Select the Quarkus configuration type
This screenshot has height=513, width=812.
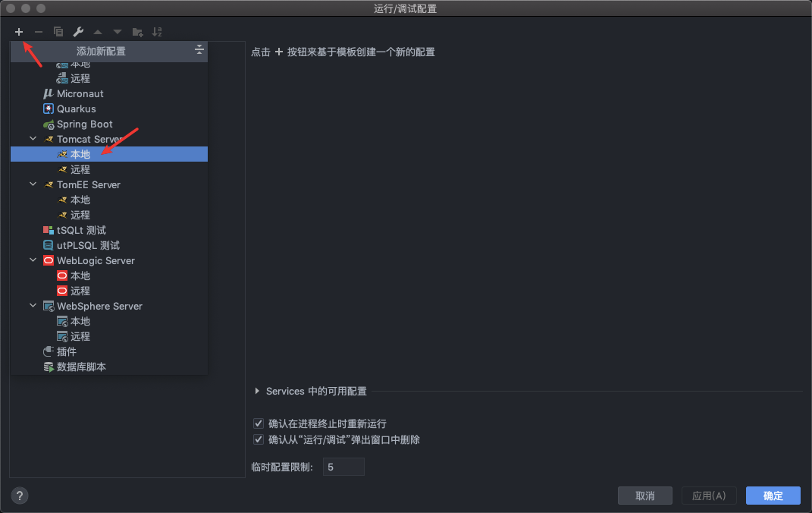[108, 109]
